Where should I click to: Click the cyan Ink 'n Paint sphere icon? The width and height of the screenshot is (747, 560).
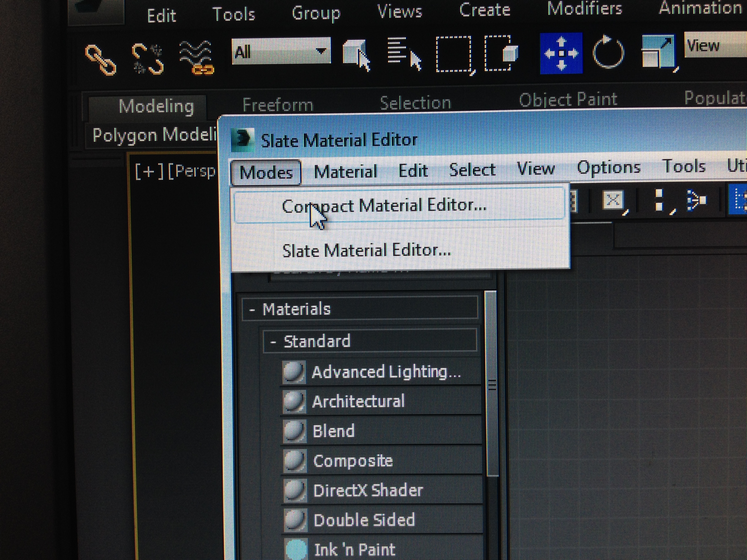(x=297, y=549)
